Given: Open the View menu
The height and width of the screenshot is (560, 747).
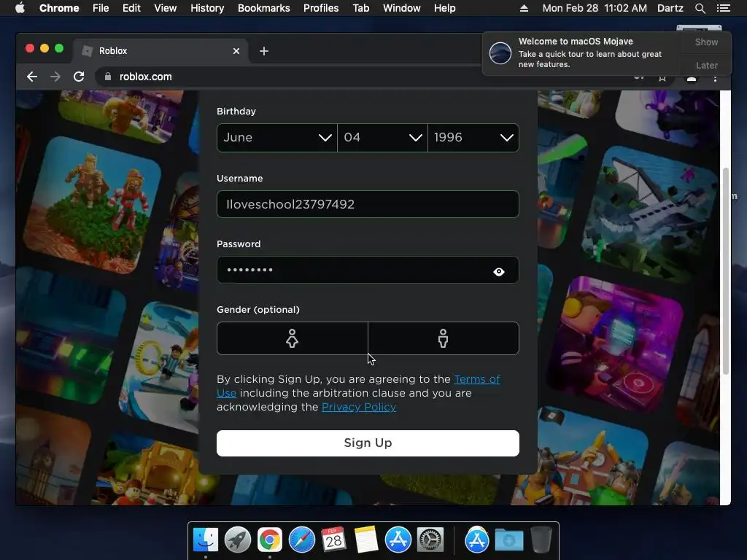Looking at the screenshot, I should [x=166, y=8].
